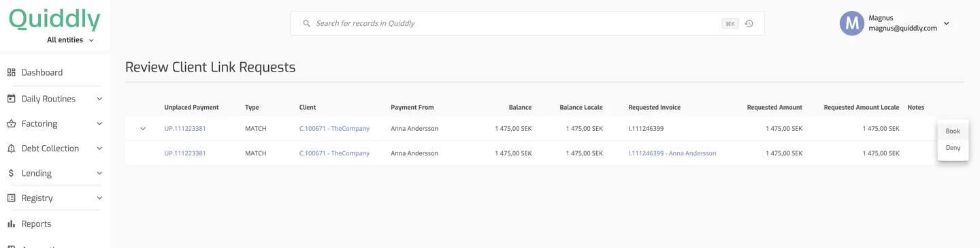The image size is (980, 248).
Task: Open the Daily Routines menu label
Action: coord(48,99)
